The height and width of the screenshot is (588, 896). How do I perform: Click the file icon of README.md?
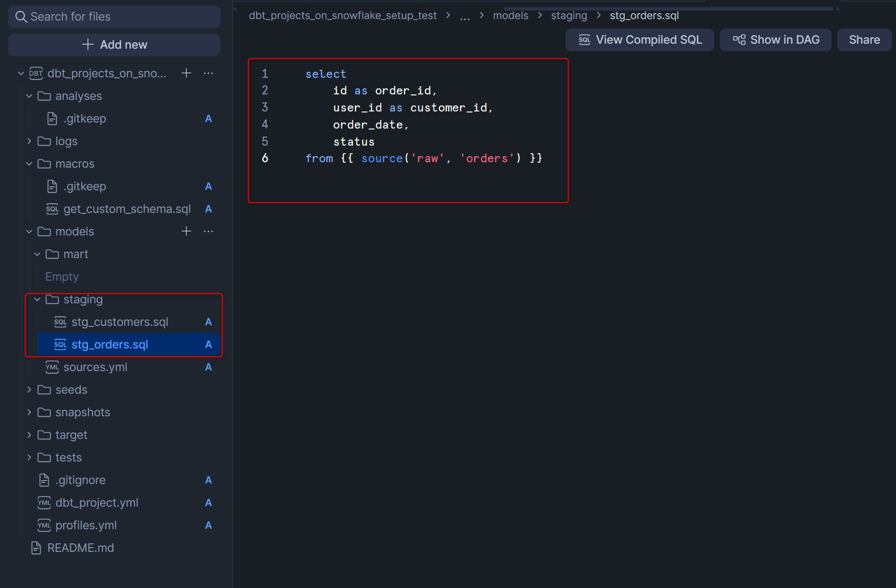pos(36,548)
